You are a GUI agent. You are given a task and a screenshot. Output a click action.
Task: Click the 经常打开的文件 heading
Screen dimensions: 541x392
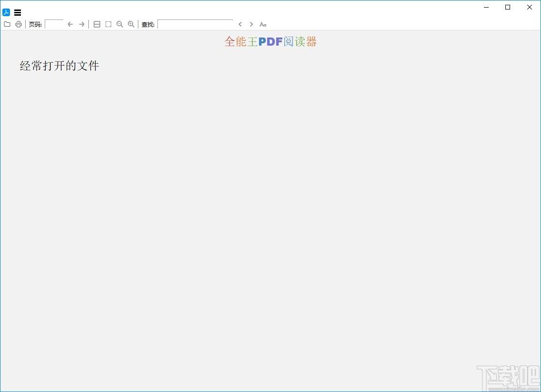point(59,66)
